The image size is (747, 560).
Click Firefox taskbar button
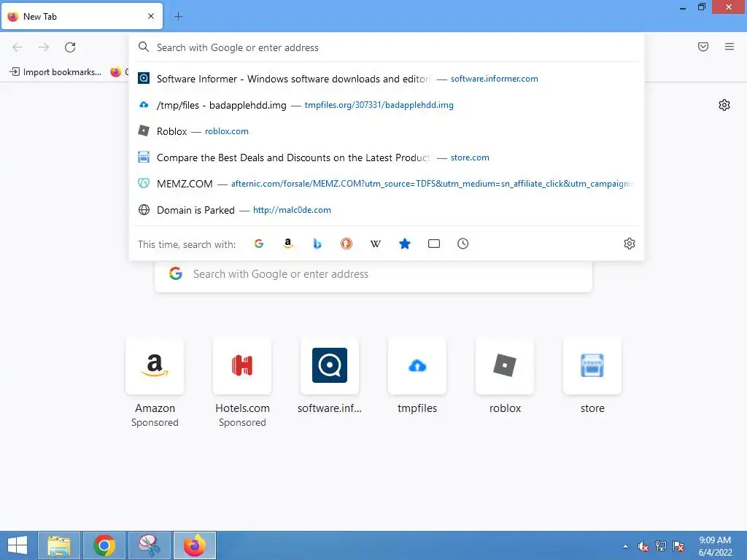click(194, 545)
